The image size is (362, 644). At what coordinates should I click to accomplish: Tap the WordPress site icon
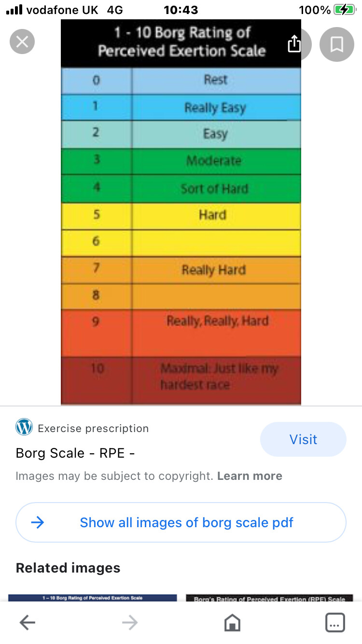pyautogui.click(x=24, y=427)
